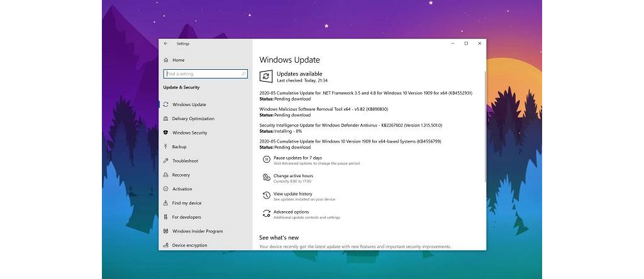
Task: Open View update history
Action: point(293,194)
